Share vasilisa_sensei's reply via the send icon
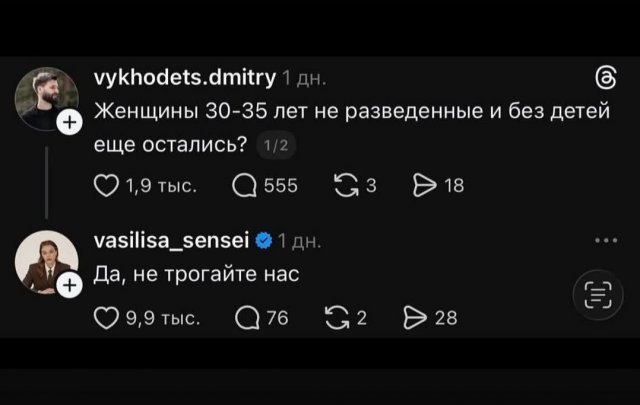The width and height of the screenshot is (640, 405). [x=415, y=318]
